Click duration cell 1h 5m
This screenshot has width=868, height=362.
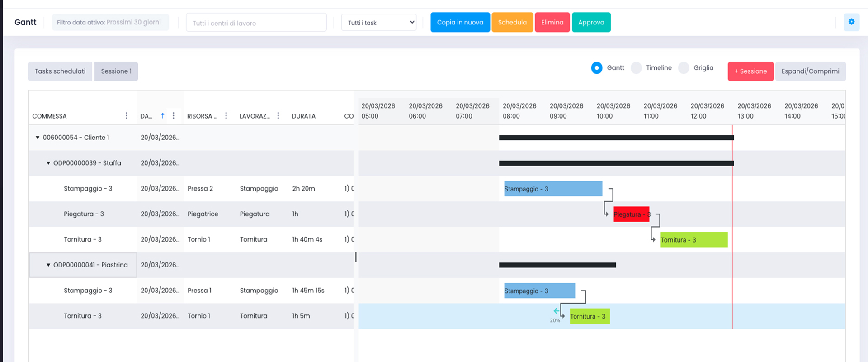301,316
